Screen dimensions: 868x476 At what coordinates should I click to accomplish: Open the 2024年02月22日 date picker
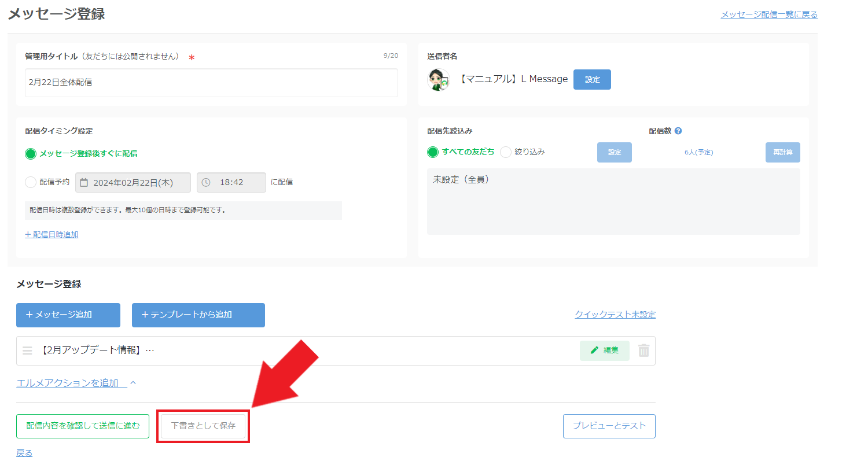133,183
